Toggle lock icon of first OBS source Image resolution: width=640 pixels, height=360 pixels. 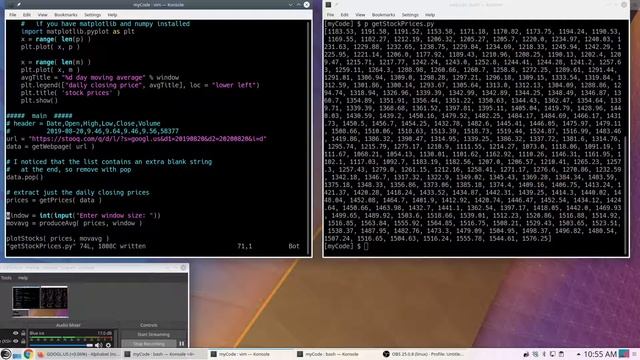coord(23,333)
